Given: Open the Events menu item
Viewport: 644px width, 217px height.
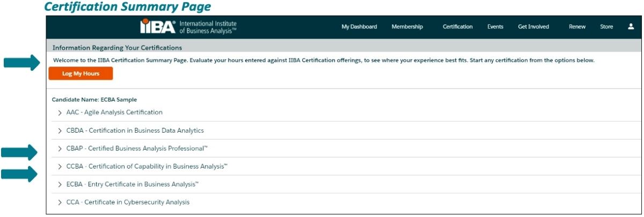Looking at the screenshot, I should pyautogui.click(x=495, y=27).
